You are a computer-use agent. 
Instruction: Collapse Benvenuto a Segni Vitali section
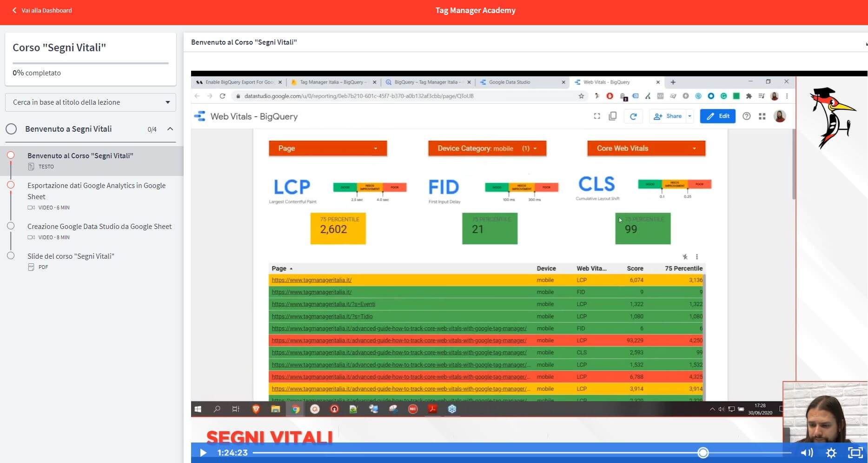(170, 129)
